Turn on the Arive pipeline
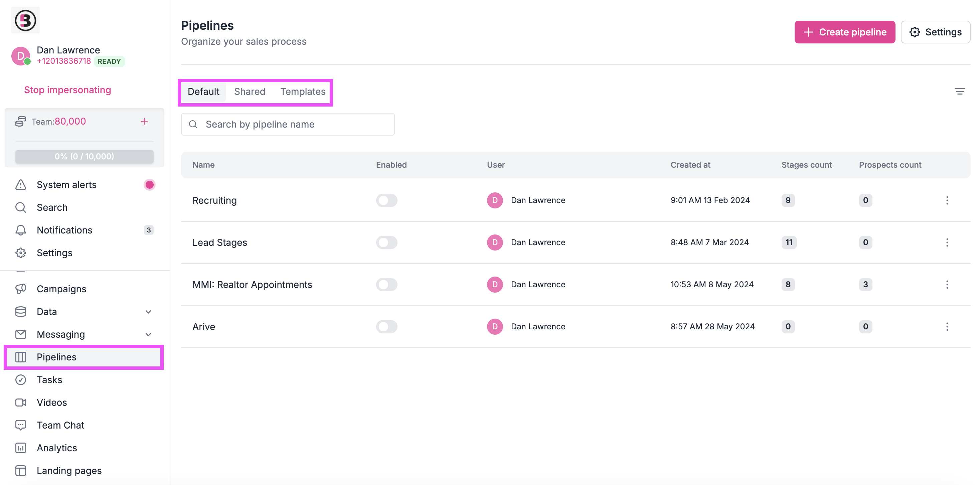Image resolution: width=980 pixels, height=485 pixels. coord(387,326)
